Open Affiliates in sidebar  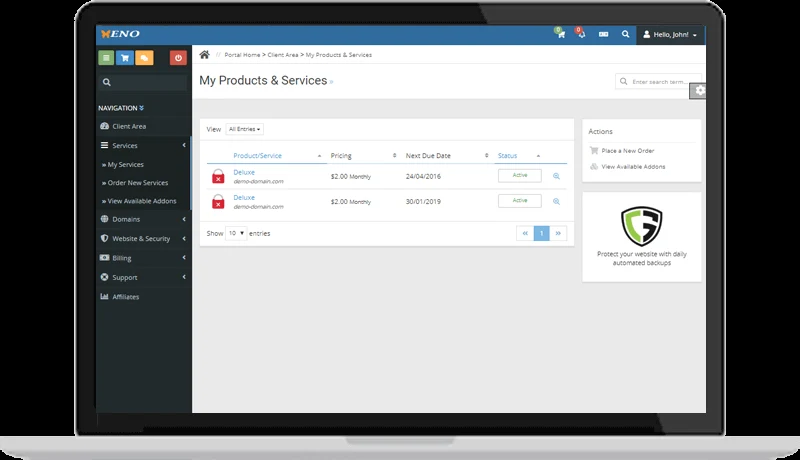[126, 297]
